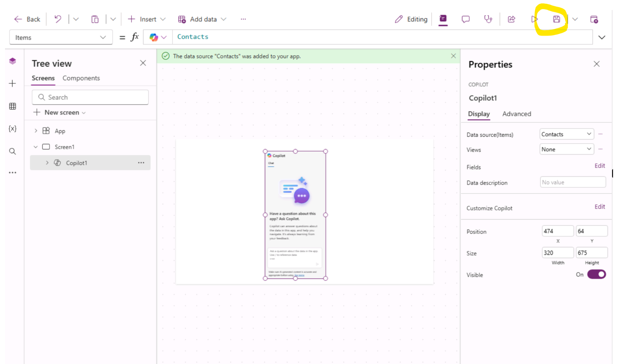Toggle the Visible switch off
The width and height of the screenshot is (626, 364).
click(x=596, y=274)
